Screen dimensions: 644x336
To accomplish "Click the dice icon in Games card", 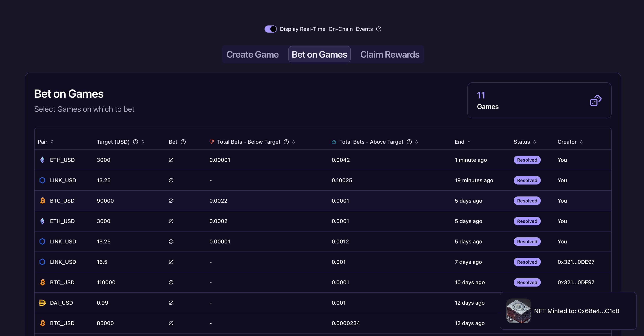I will coord(596,100).
